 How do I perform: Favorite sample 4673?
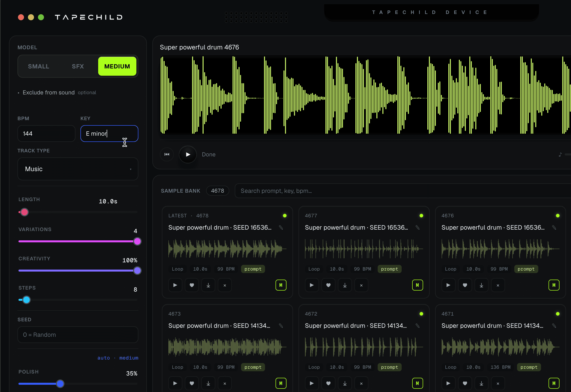(192, 383)
